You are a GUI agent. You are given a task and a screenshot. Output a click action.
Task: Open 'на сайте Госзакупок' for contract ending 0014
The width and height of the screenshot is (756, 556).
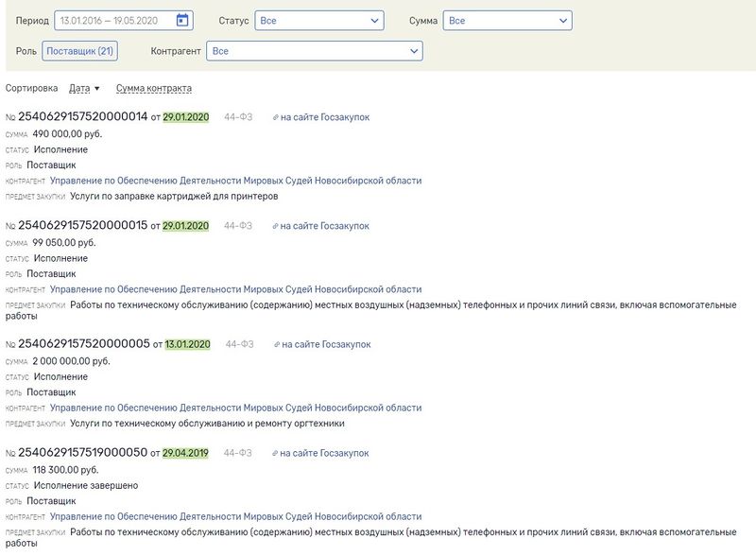coord(325,117)
